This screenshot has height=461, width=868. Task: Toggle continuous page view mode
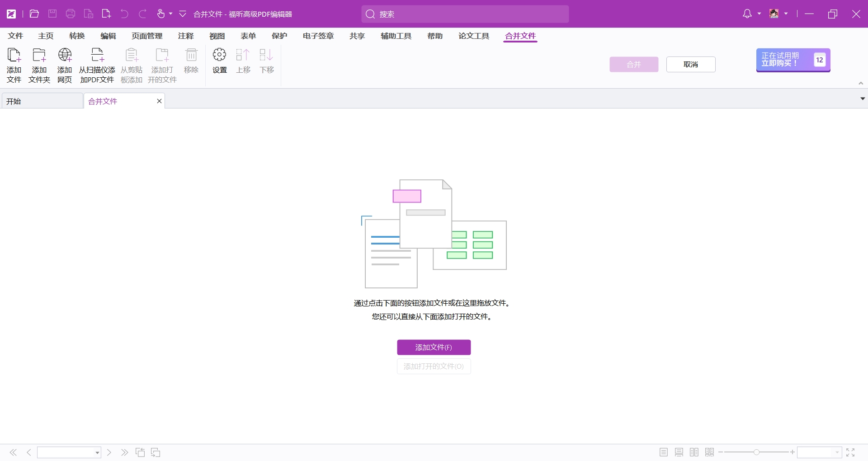coord(679,452)
